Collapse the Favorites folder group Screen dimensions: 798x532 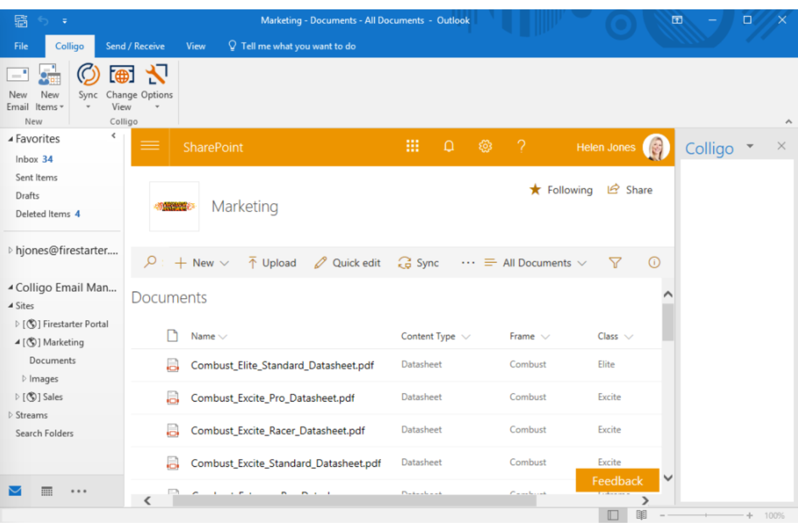[x=10, y=139]
